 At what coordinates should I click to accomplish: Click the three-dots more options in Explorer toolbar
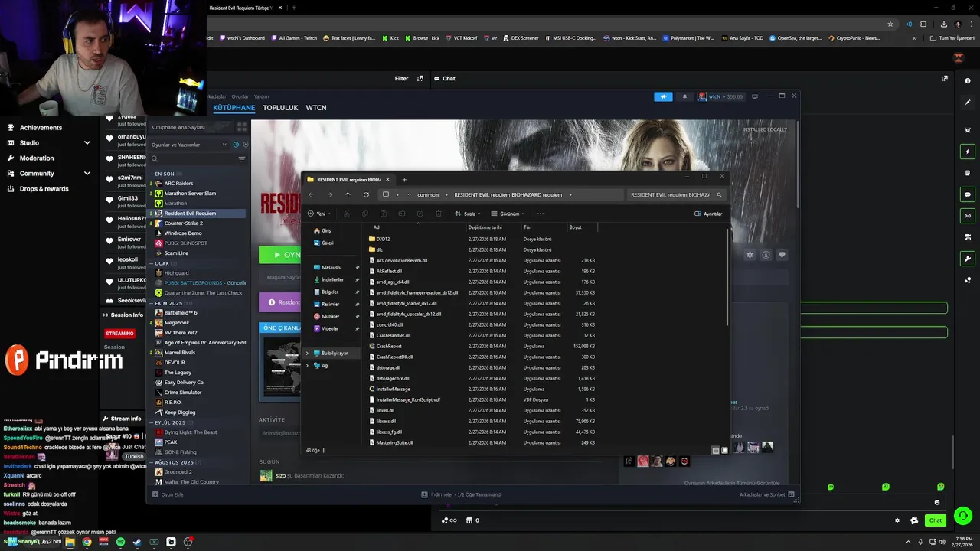pos(541,214)
